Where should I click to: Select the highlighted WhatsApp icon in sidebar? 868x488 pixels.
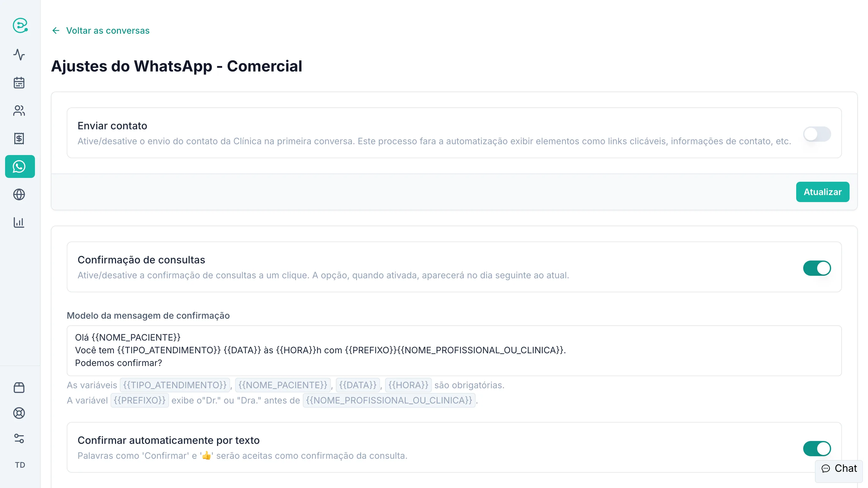pyautogui.click(x=20, y=166)
